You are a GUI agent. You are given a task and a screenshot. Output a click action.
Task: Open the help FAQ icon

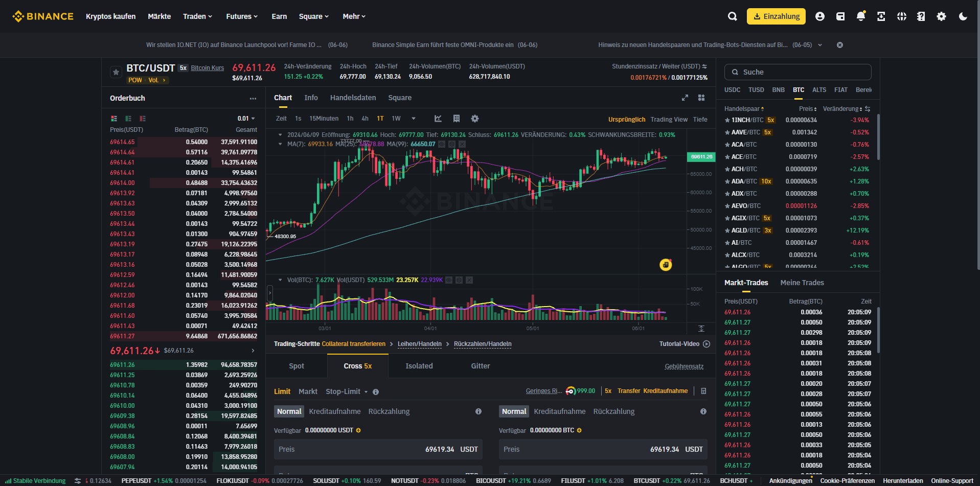pyautogui.click(x=921, y=16)
